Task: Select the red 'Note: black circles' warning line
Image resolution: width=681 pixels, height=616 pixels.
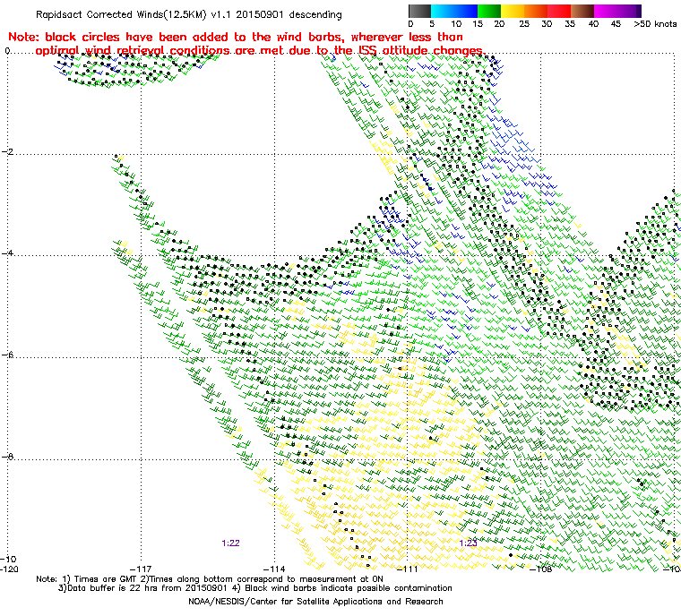Action: coord(236,37)
